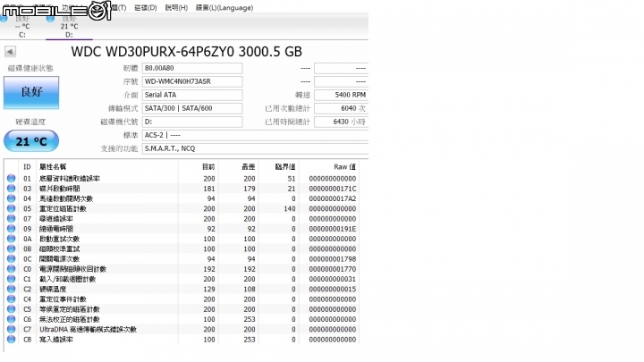Viewport: 644px width, 362px height.
Task: Click raw value 000000001770 in row C0
Action: (333, 269)
